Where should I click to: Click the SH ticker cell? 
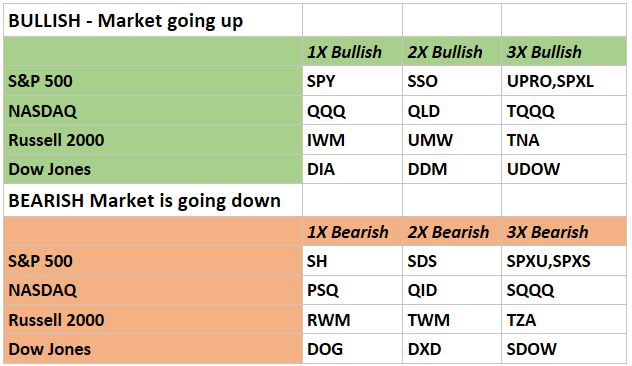click(352, 261)
